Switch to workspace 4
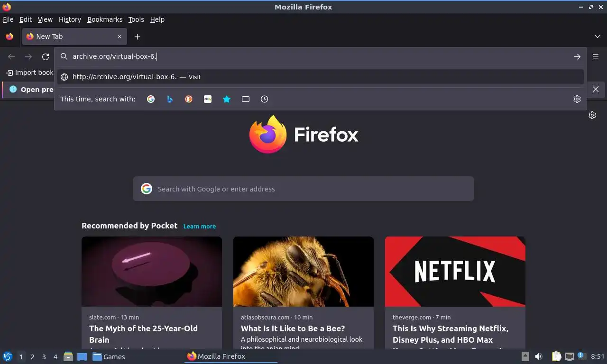 [x=55, y=357]
